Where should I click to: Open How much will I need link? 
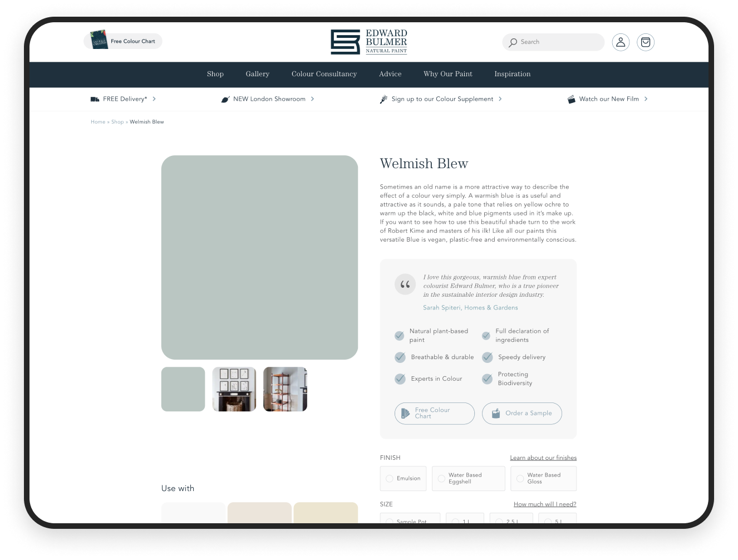[x=545, y=504]
